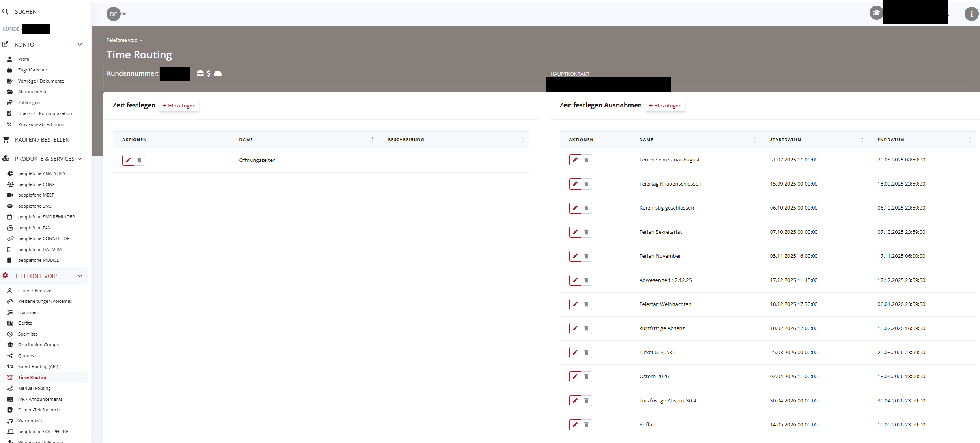Edit Kurzfristig geschlossen exception
Viewport: 980px width, 443px height.
(x=575, y=208)
